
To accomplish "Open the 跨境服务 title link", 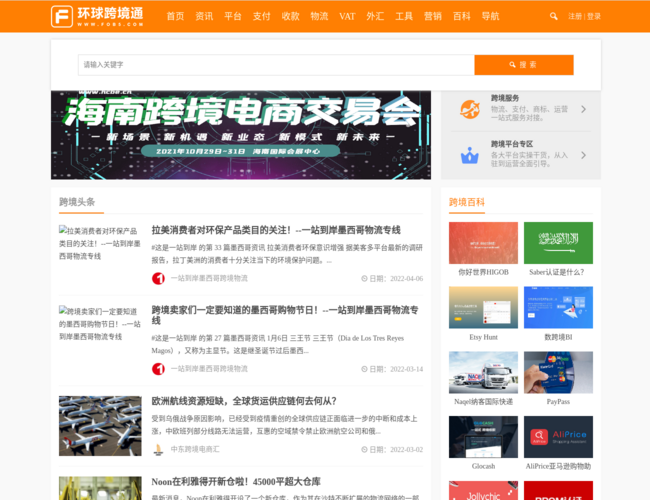I will [x=505, y=98].
